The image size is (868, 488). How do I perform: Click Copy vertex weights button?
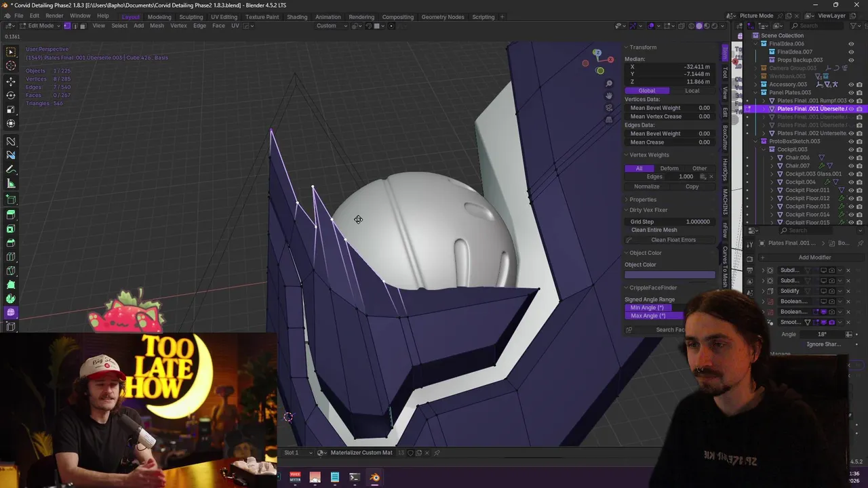692,186
